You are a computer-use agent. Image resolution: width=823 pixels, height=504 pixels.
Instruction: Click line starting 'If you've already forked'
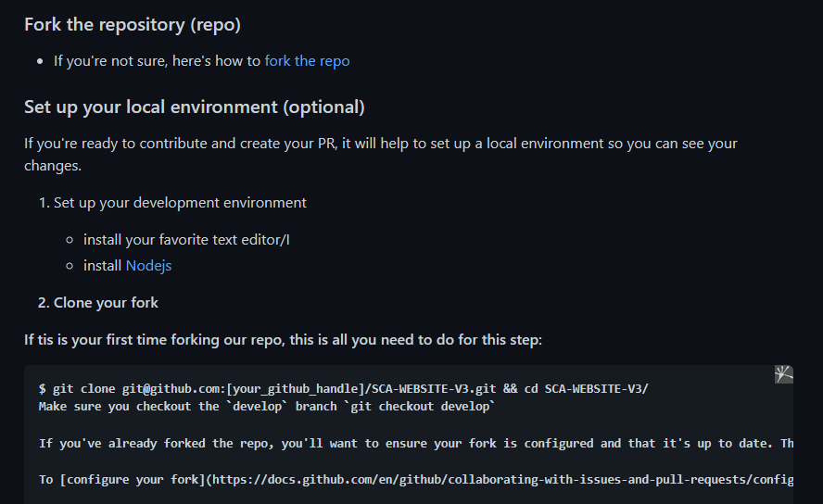(x=417, y=444)
